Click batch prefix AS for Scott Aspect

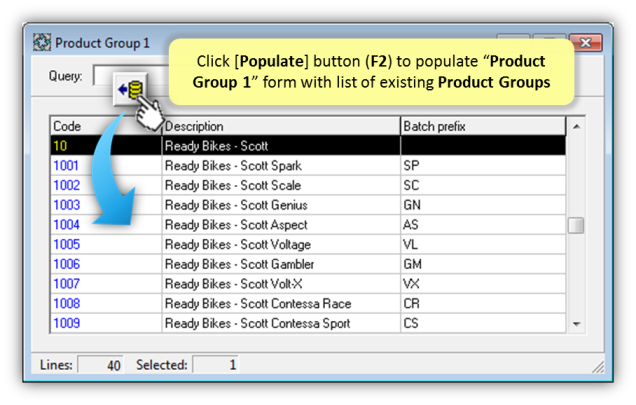[x=410, y=224]
